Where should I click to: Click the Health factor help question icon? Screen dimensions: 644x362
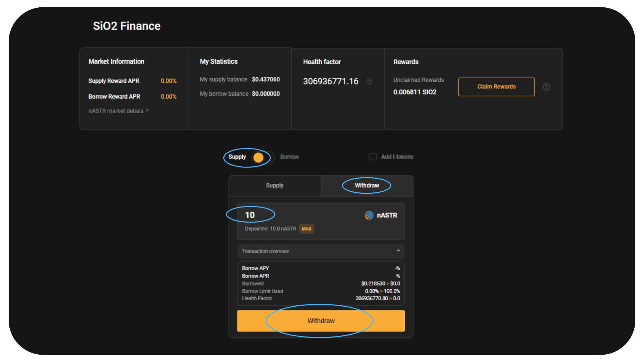369,81
